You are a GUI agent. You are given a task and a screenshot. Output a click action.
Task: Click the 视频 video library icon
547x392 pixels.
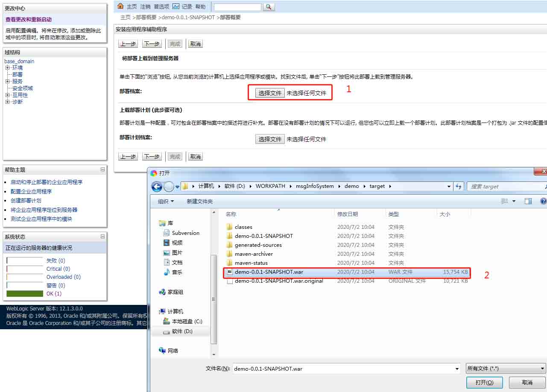(x=167, y=243)
